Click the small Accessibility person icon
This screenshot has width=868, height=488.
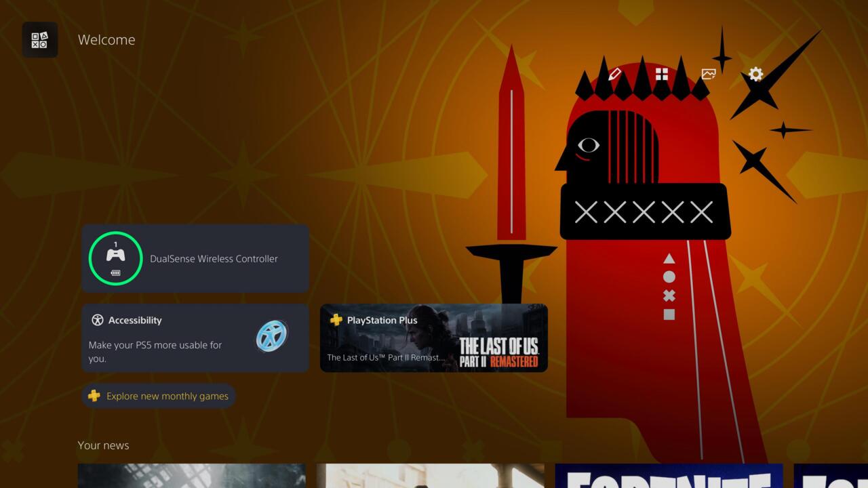[x=98, y=320]
